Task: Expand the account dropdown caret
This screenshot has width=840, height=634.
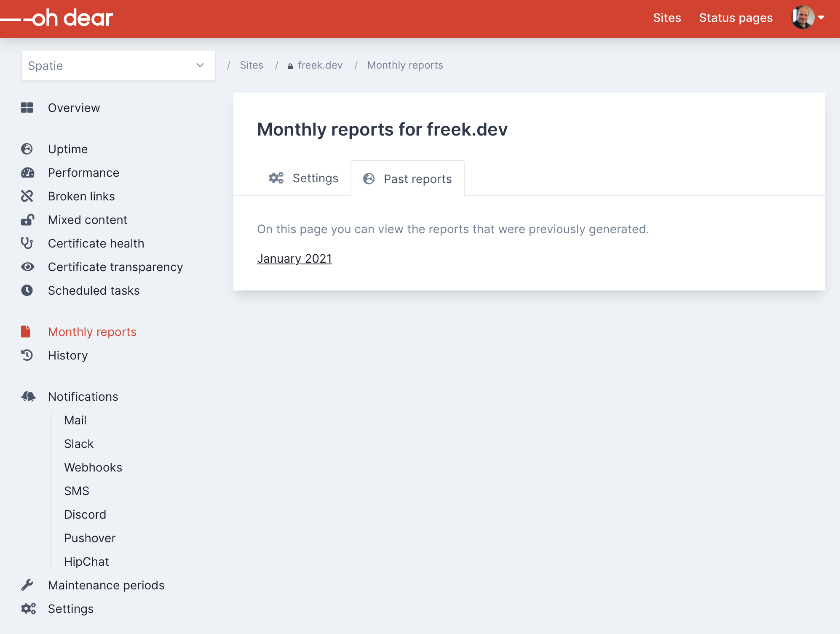Action: [821, 18]
